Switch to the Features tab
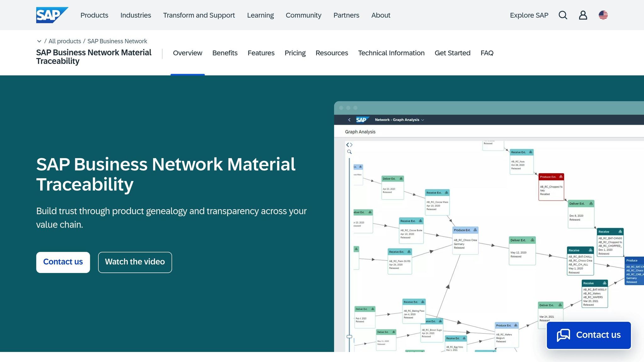Viewport: 644px width, 362px height. 261,53
